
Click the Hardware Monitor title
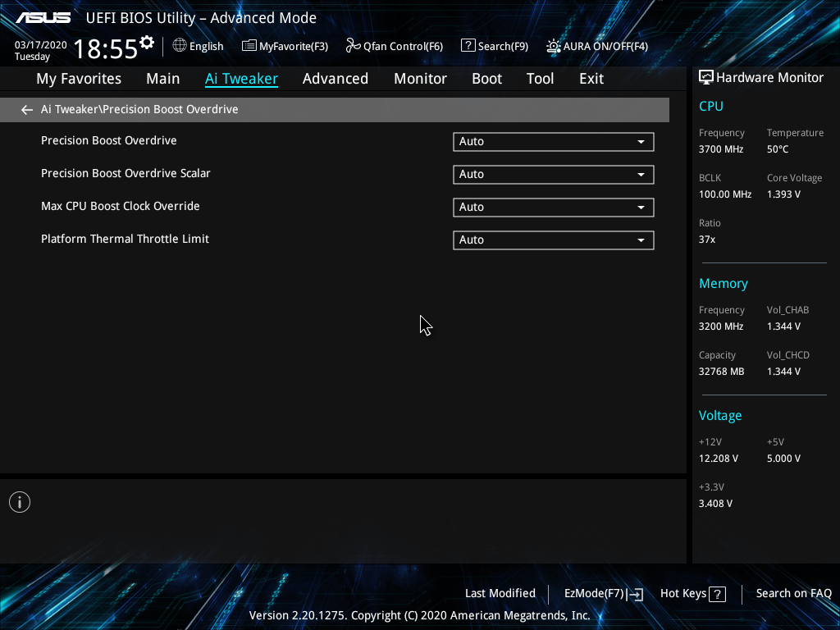point(769,78)
